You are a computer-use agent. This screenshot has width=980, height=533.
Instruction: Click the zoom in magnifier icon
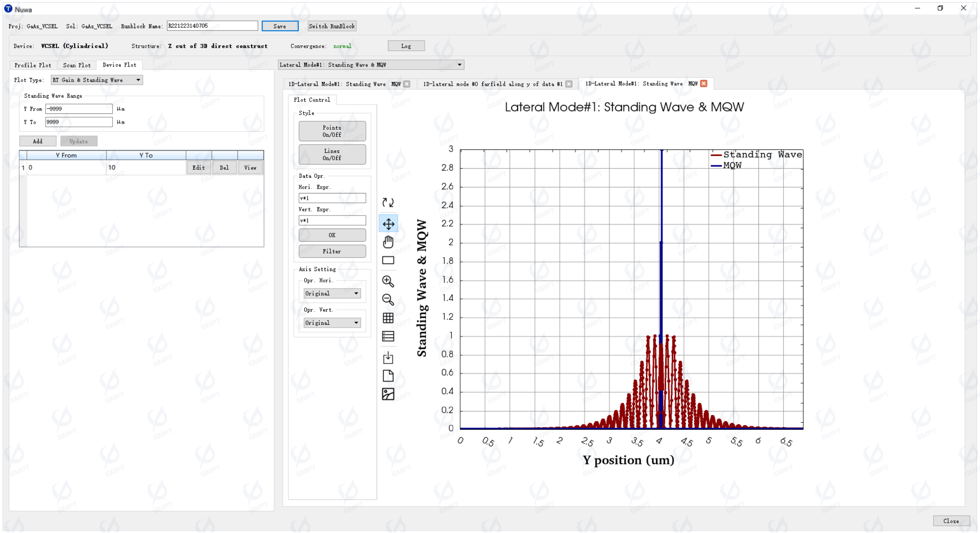coord(388,281)
